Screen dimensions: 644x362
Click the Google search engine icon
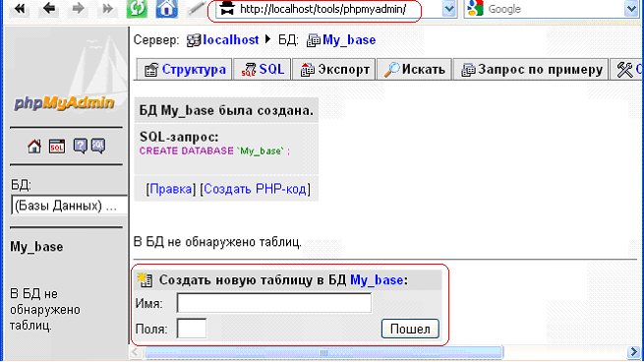(475, 9)
